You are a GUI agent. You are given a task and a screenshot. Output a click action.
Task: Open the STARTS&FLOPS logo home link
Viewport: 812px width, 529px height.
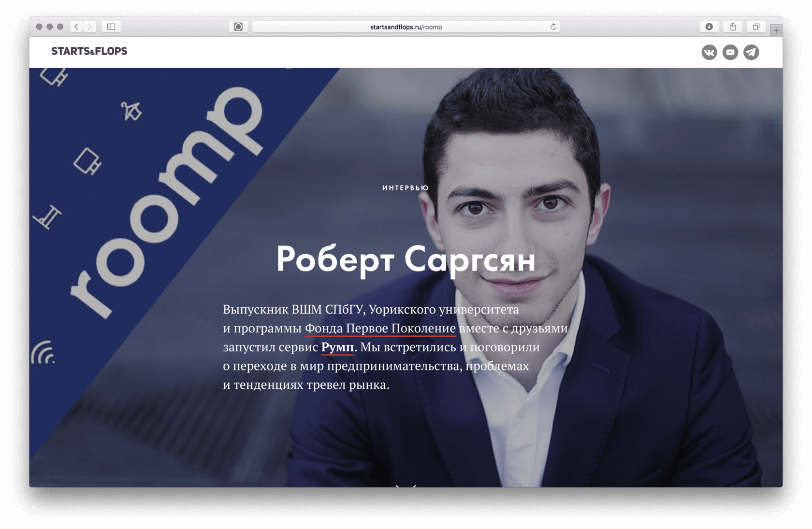point(89,51)
